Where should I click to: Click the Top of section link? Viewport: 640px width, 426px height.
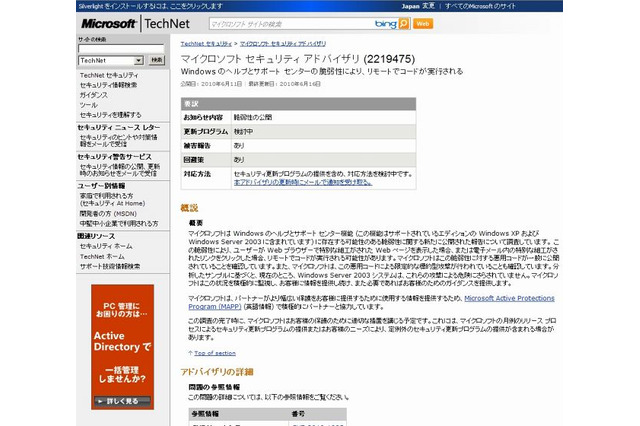click(215, 353)
